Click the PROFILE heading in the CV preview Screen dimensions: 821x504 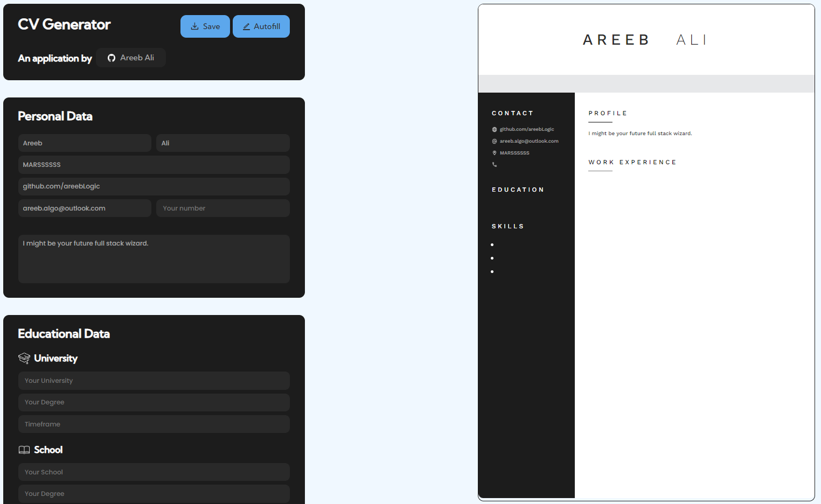click(x=608, y=113)
